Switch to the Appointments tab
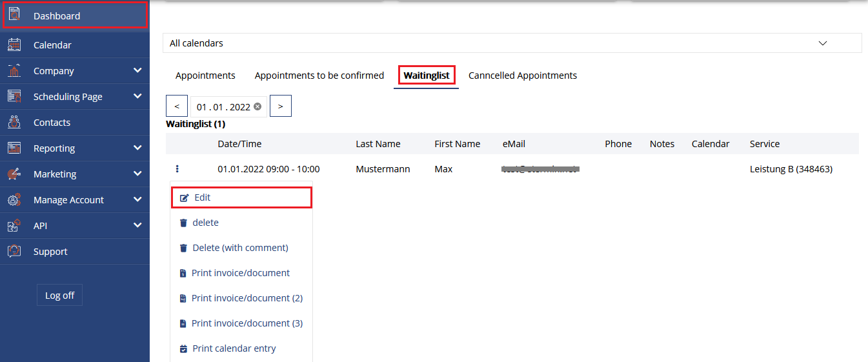 pyautogui.click(x=205, y=75)
